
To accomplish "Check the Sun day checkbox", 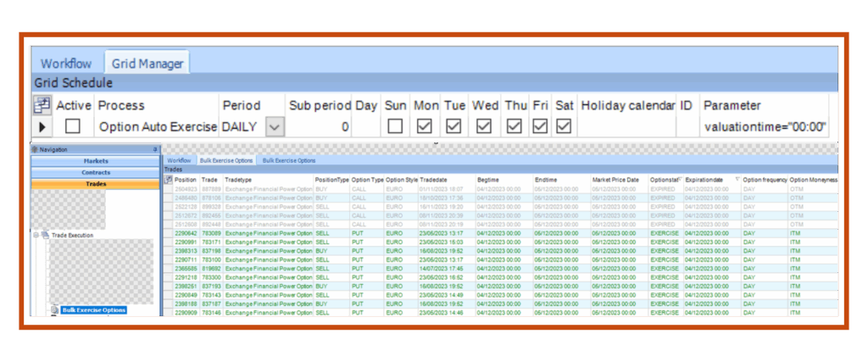I will pos(395,126).
